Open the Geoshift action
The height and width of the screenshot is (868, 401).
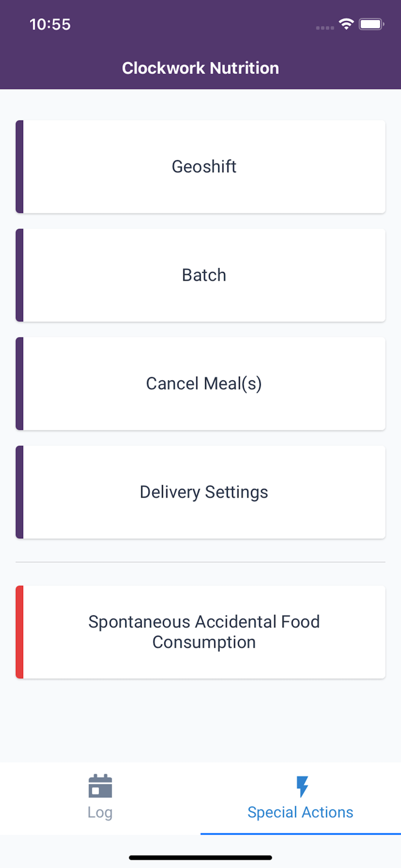(x=204, y=166)
